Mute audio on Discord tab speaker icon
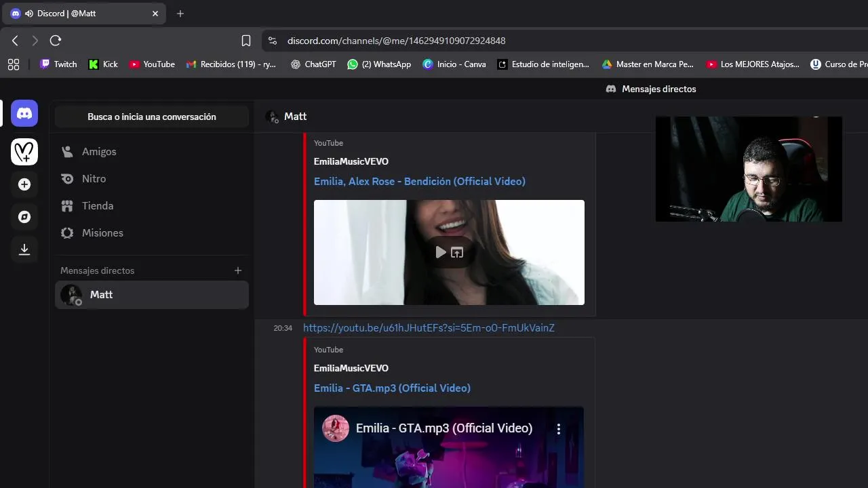 click(29, 14)
